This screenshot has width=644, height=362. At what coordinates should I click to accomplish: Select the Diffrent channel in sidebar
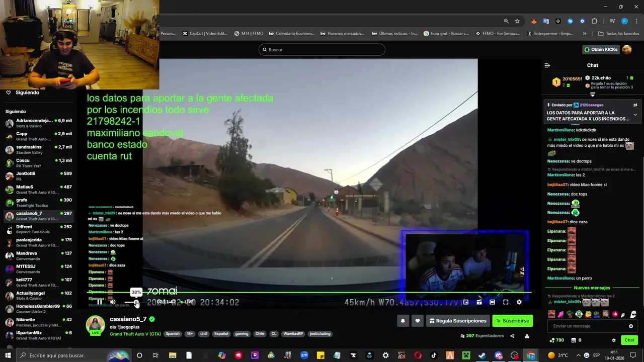click(x=38, y=229)
